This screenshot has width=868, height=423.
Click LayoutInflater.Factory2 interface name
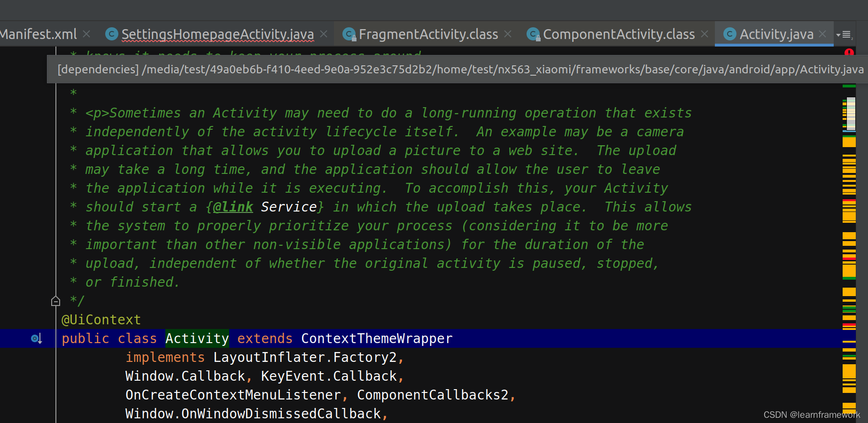pyautogui.click(x=305, y=357)
